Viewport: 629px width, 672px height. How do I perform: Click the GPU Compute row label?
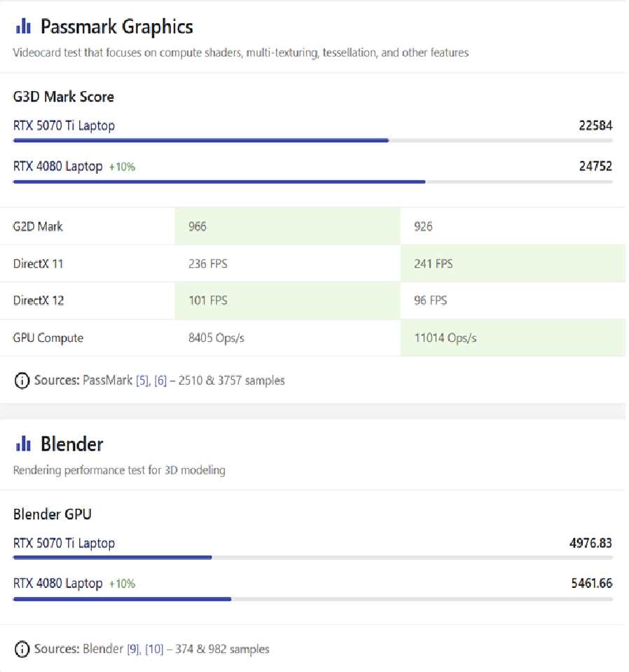click(48, 338)
